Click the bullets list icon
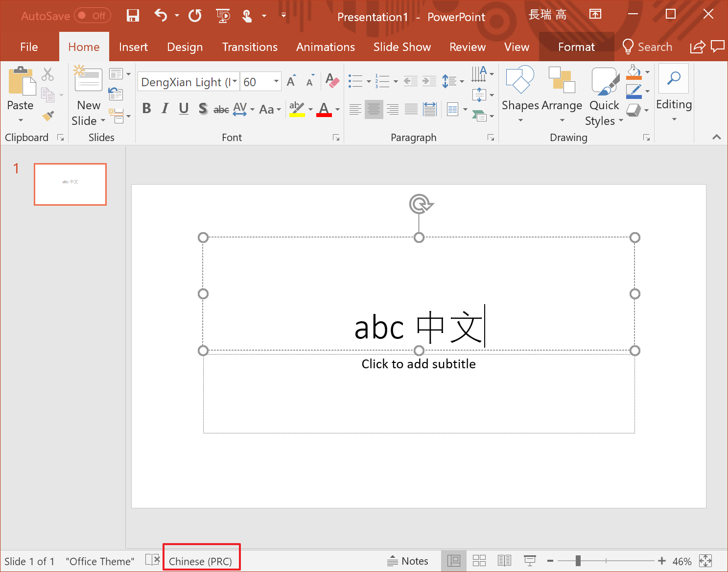 355,81
